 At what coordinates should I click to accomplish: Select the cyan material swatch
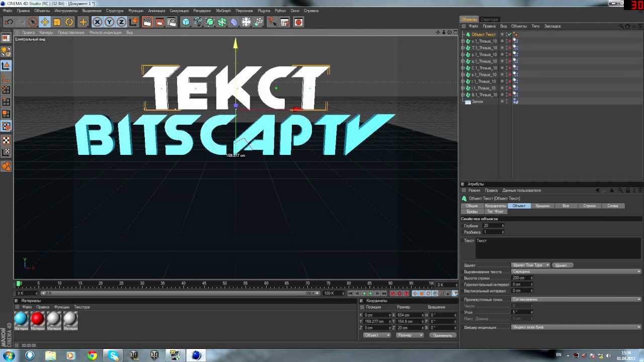21,318
